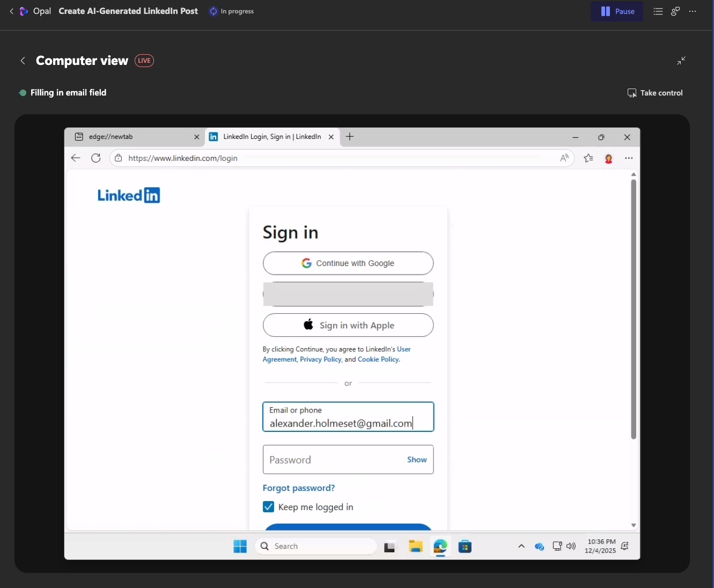Click the File Explorer taskbar icon

[415, 546]
